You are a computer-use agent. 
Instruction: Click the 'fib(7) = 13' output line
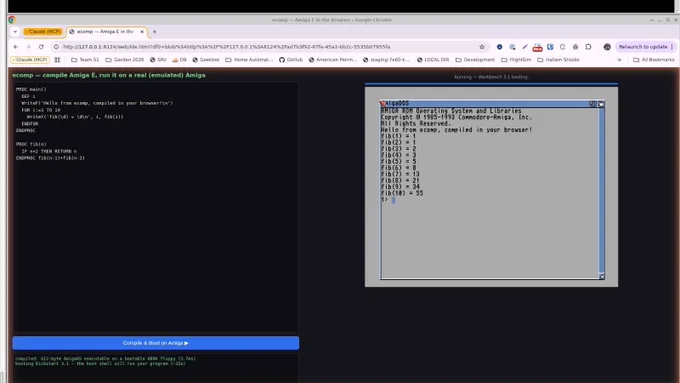(400, 174)
